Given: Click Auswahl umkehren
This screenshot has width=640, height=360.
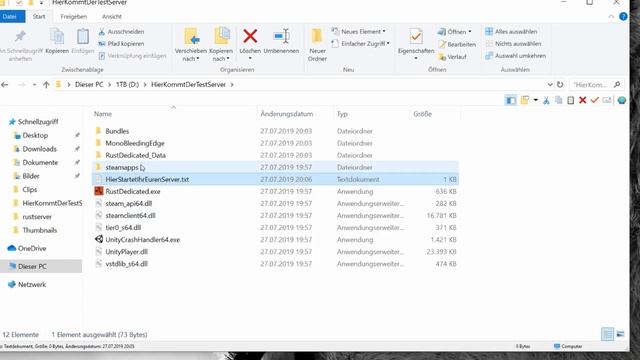Looking at the screenshot, I should [516, 56].
